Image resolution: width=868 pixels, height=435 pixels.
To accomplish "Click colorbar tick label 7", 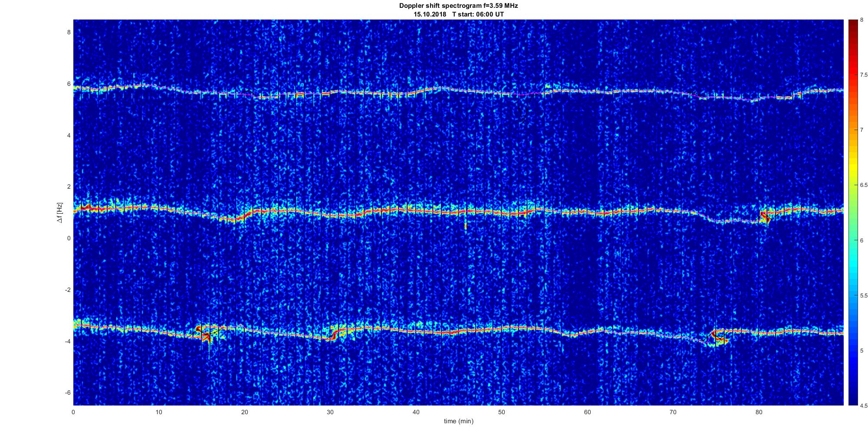I will click(862, 130).
